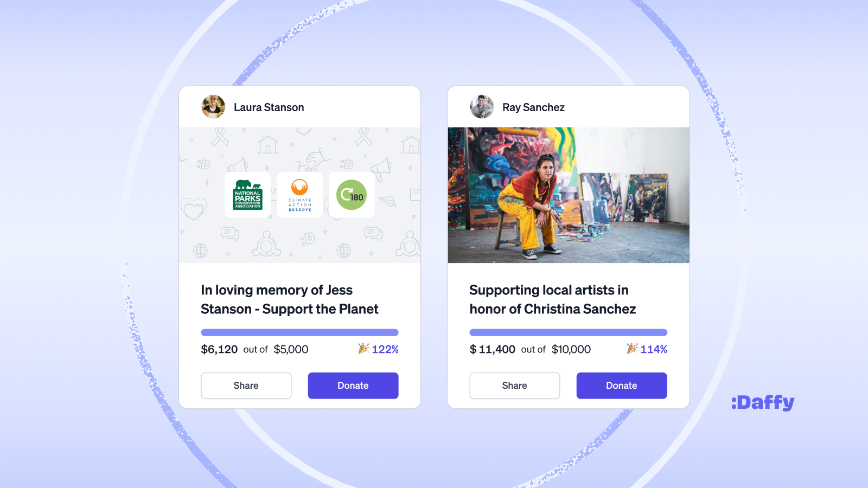Share the local artists campaign
Image resolution: width=868 pixels, height=488 pixels.
515,386
